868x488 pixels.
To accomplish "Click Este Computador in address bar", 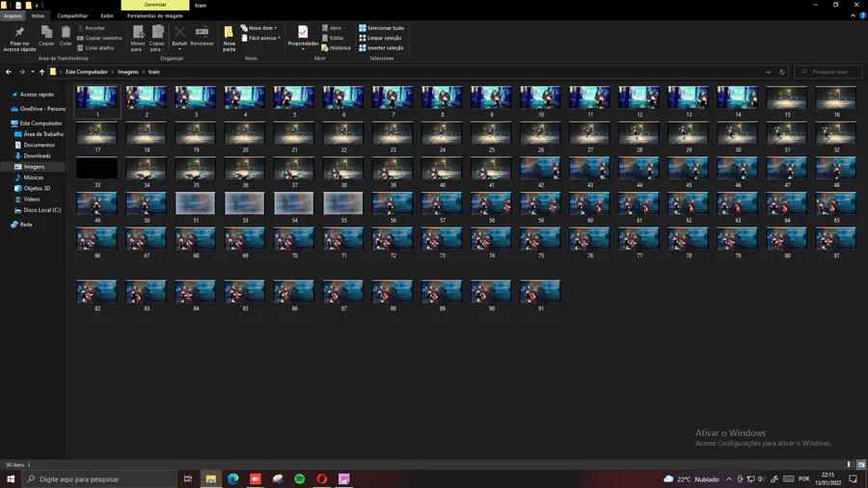I will pos(87,71).
